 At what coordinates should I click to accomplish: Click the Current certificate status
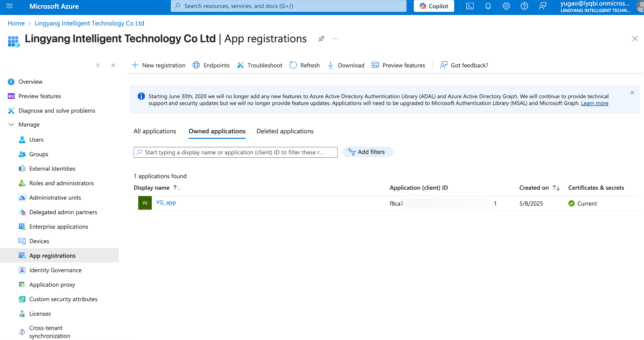(583, 203)
